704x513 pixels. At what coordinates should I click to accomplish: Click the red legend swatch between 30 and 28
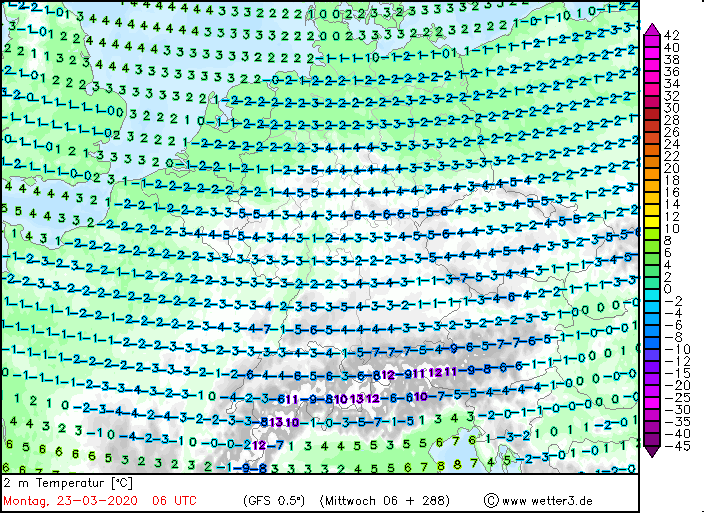(652, 114)
